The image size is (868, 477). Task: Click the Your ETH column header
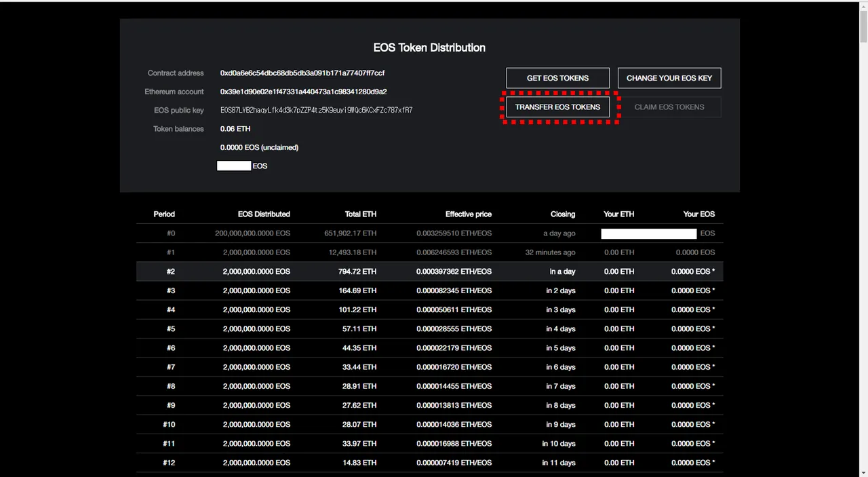[619, 214]
